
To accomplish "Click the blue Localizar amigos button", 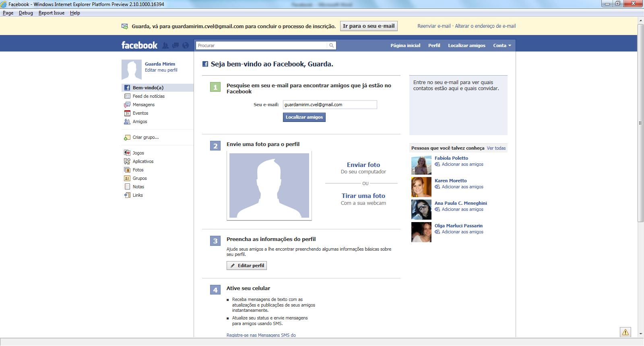I will [304, 117].
